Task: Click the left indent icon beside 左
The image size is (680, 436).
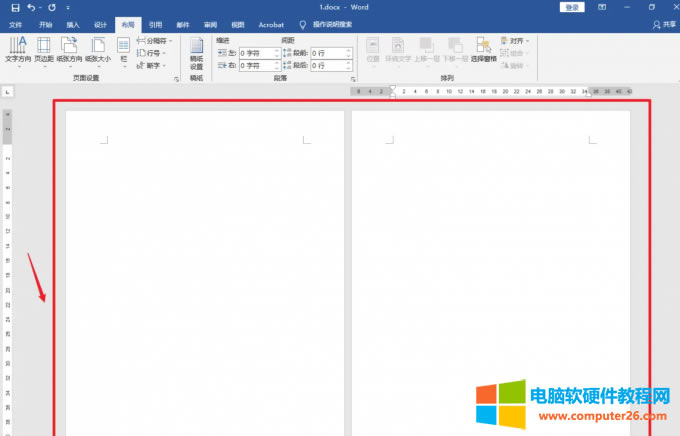Action: click(222, 53)
